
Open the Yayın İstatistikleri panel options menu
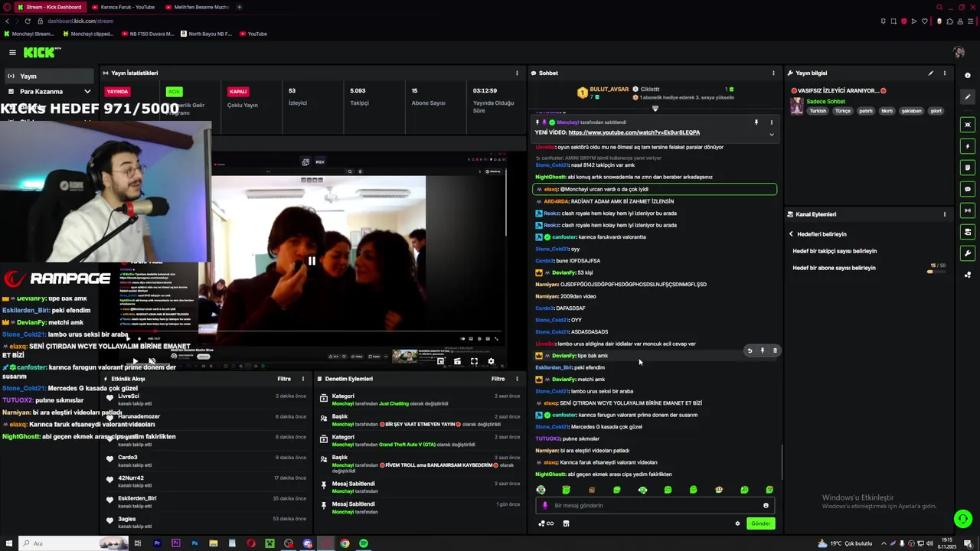point(517,73)
